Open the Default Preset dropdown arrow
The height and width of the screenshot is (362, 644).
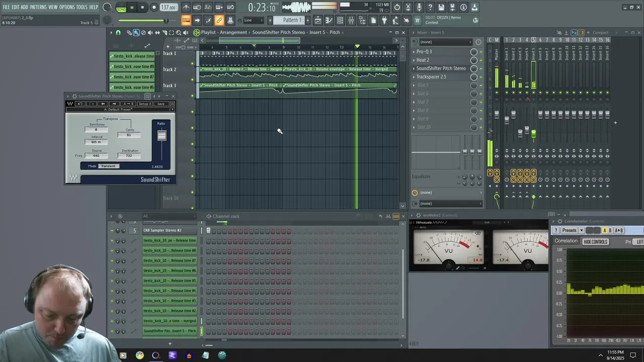click(172, 109)
